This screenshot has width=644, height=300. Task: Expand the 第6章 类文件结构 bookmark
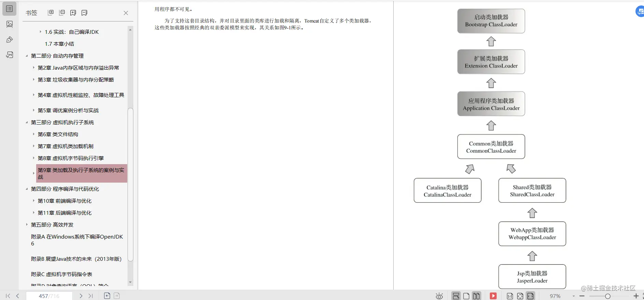point(33,134)
